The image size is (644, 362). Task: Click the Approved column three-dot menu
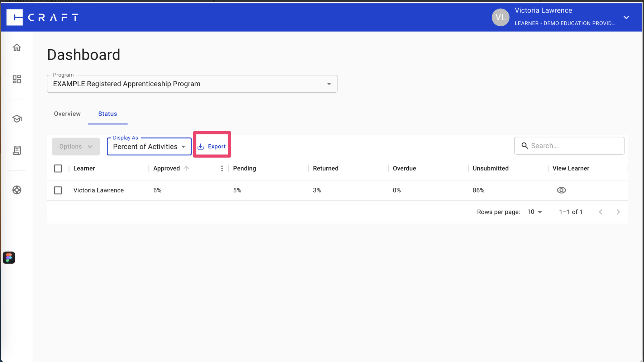pos(222,168)
